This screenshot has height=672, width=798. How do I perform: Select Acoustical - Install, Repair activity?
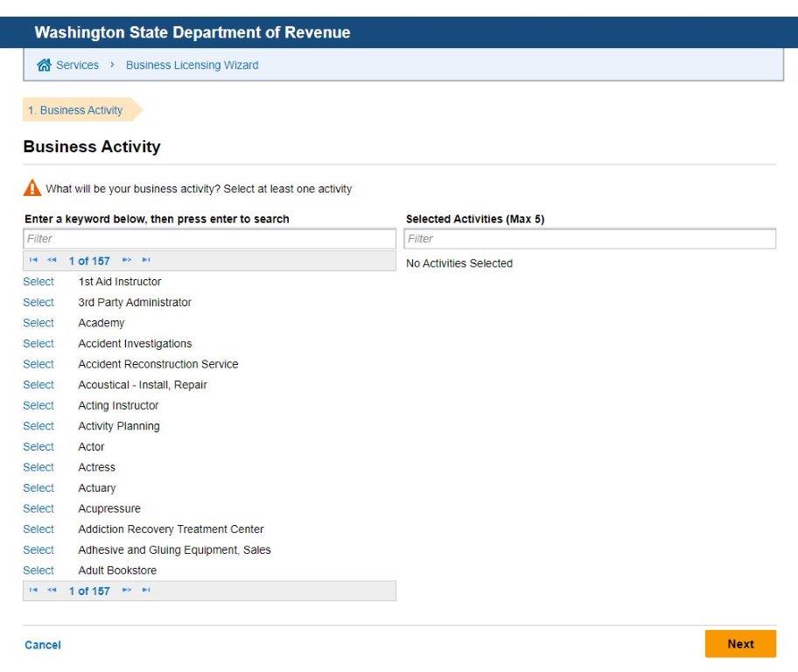(x=38, y=385)
